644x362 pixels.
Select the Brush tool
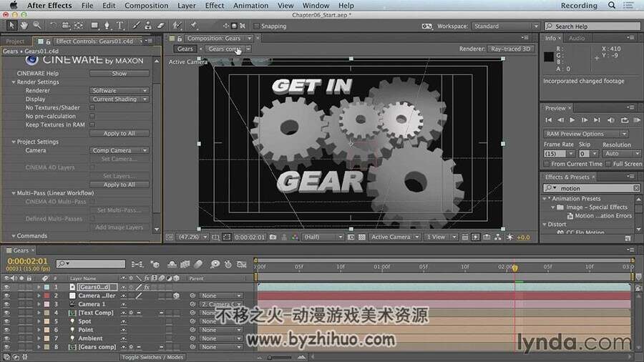(x=136, y=26)
